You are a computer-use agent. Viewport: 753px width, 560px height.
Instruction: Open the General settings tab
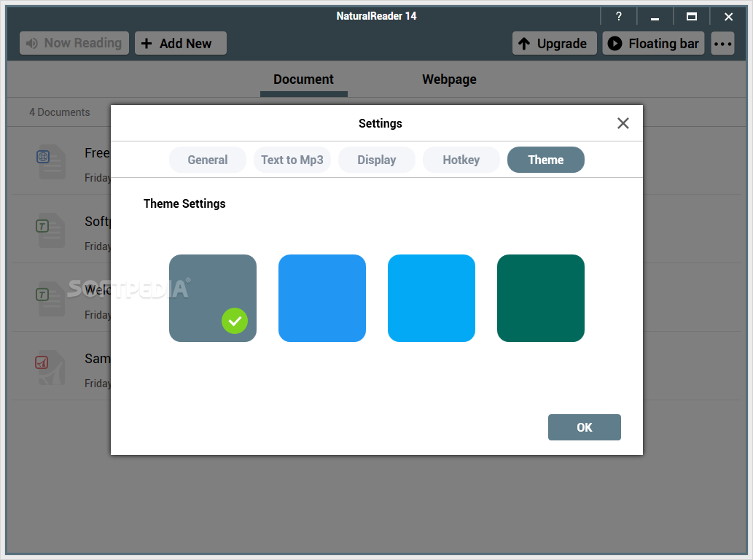coord(208,160)
